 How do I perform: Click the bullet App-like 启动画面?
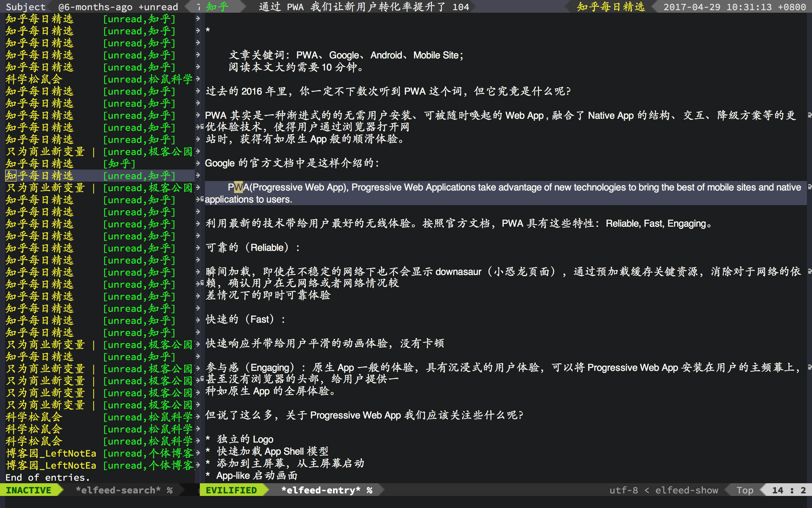pyautogui.click(x=257, y=475)
